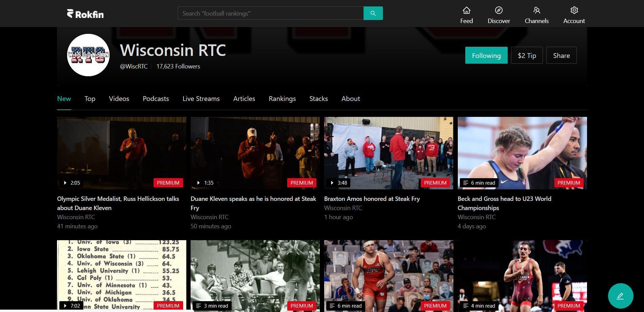Image resolution: width=644 pixels, height=312 pixels.
Task: Open Braxton Amos honored at Steak Fry
Action: [x=372, y=199]
